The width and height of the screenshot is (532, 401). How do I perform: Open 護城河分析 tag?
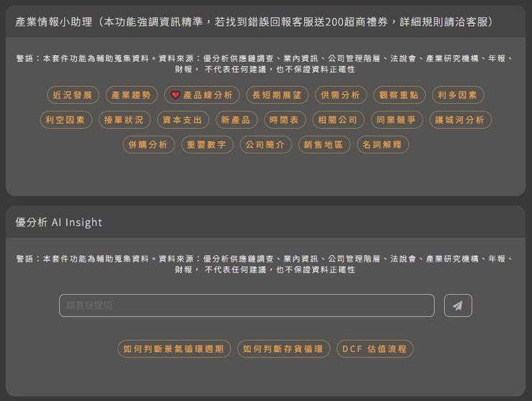point(460,120)
